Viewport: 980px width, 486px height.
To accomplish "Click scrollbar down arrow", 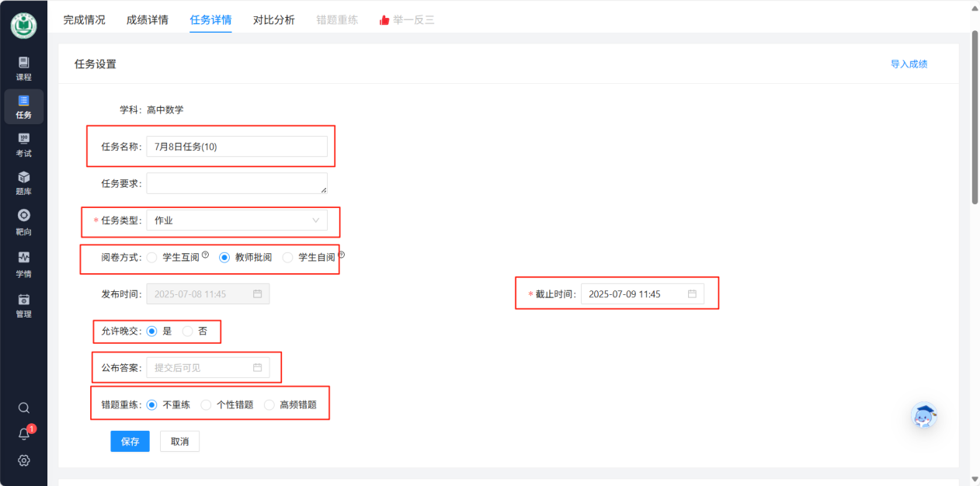I will [x=975, y=480].
